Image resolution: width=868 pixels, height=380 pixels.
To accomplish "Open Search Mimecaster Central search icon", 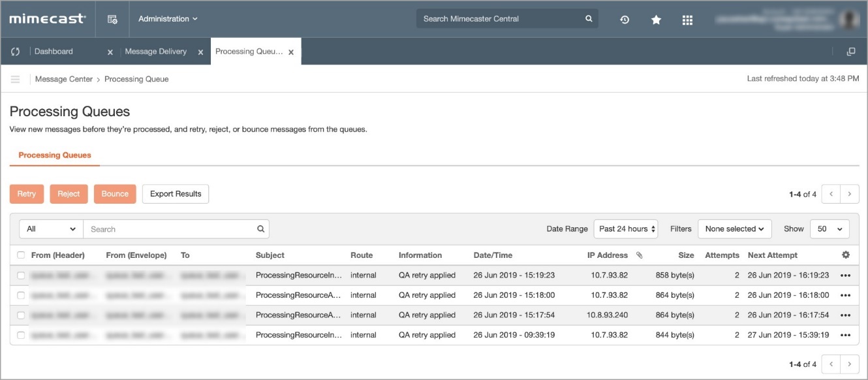I will pyautogui.click(x=587, y=19).
